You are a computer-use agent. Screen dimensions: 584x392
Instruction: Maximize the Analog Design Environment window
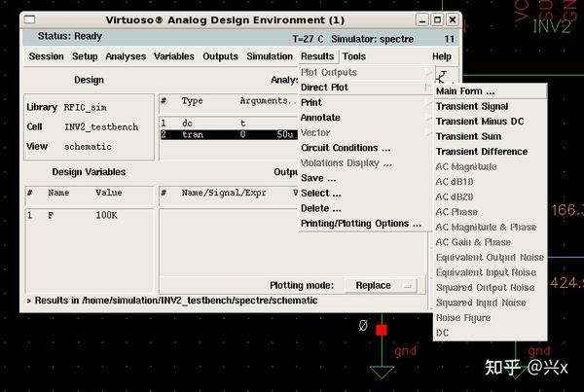(x=437, y=19)
